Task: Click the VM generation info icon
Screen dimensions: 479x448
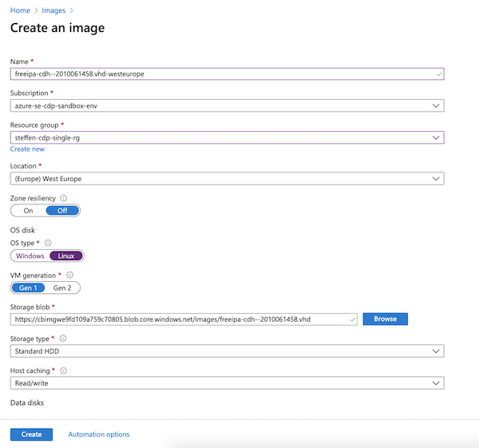Action: [x=70, y=275]
